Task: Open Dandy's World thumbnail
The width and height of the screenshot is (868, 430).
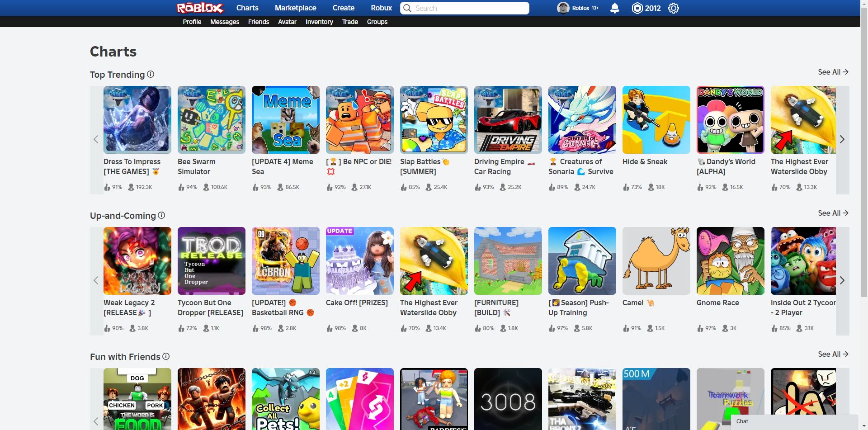Action: (x=731, y=120)
